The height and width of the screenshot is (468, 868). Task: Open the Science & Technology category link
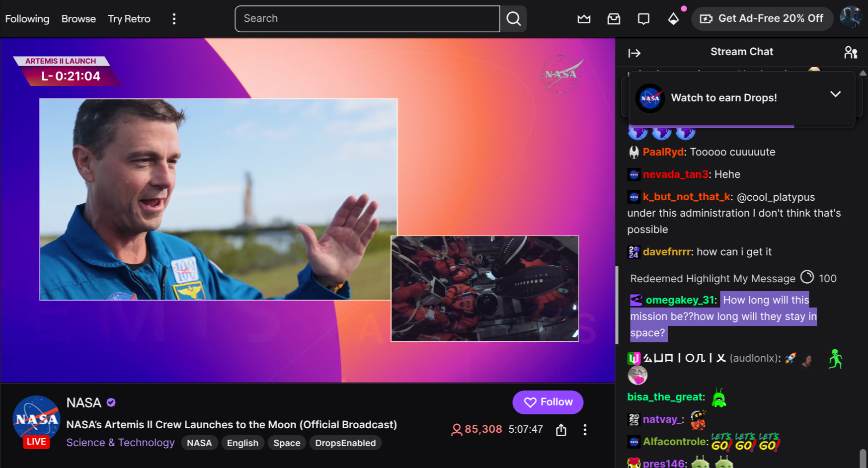pyautogui.click(x=121, y=442)
